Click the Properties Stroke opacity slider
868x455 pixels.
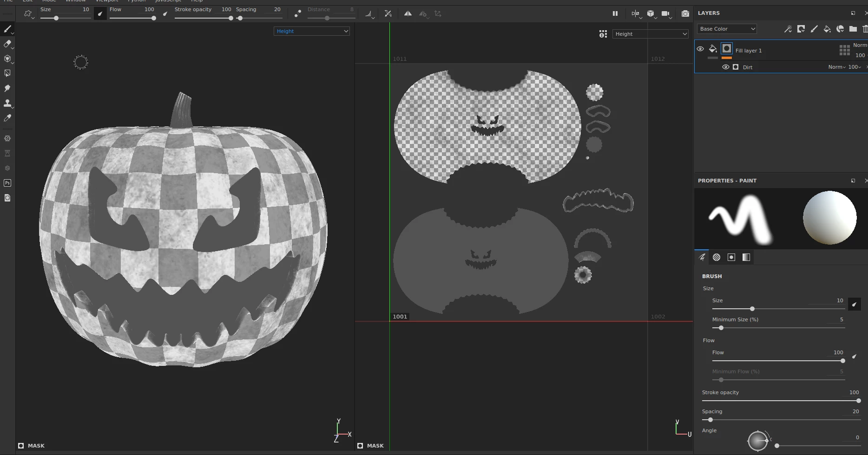tap(781, 401)
